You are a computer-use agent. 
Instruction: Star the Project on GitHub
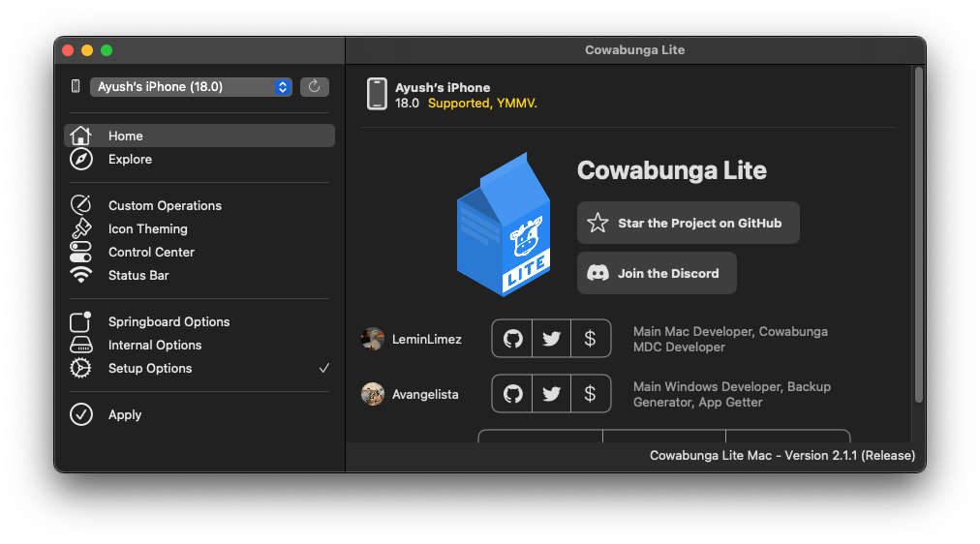[x=689, y=223]
